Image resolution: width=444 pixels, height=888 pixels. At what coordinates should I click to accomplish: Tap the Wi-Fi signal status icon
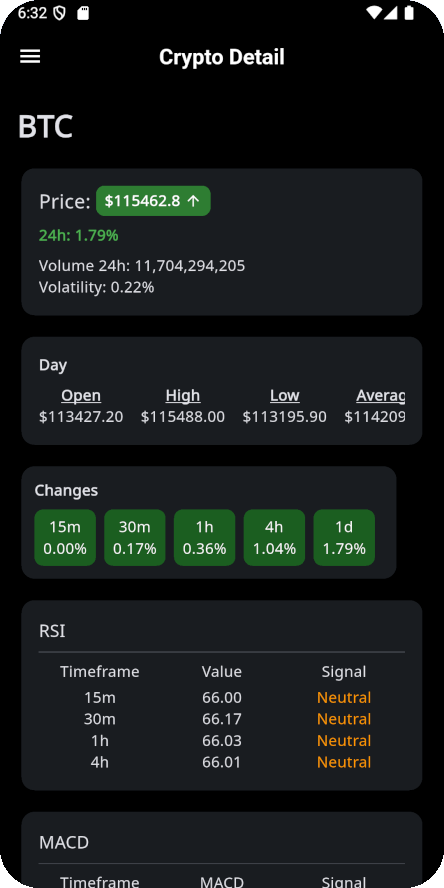pos(374,13)
